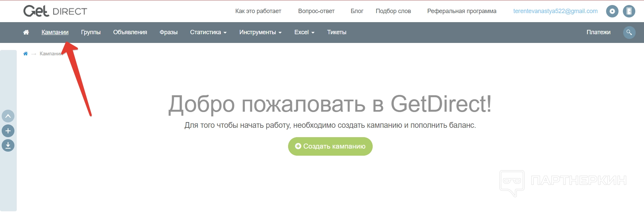Expand the Статистика dropdown
644x215 pixels.
point(208,32)
